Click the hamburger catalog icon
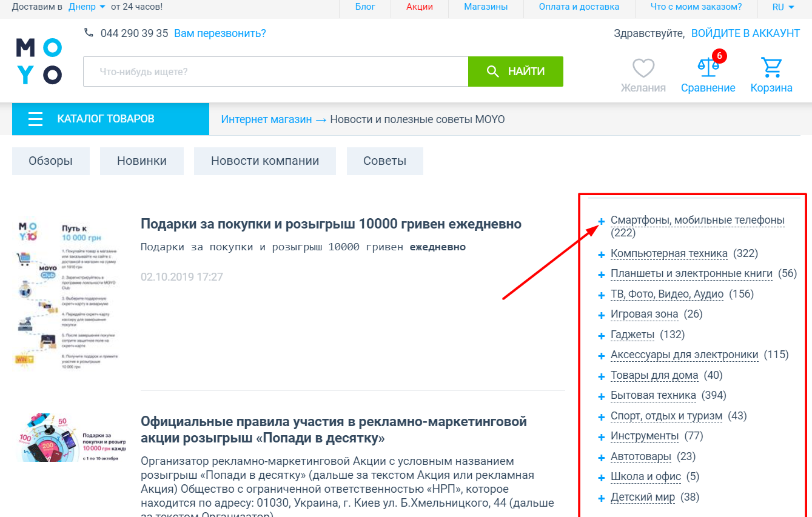 click(35, 119)
